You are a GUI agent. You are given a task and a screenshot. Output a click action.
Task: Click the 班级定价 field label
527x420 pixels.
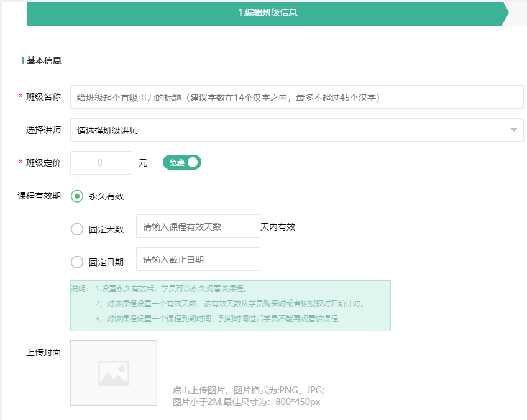pos(44,163)
